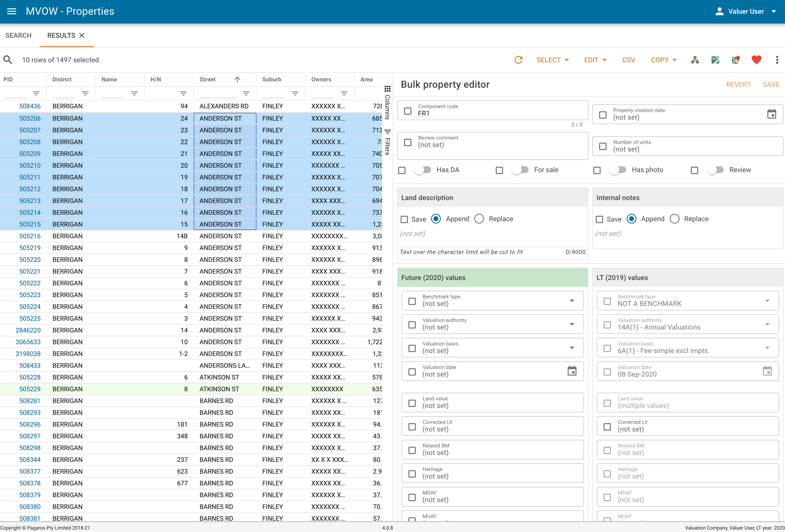Open filter icon for Owners column

pos(344,94)
